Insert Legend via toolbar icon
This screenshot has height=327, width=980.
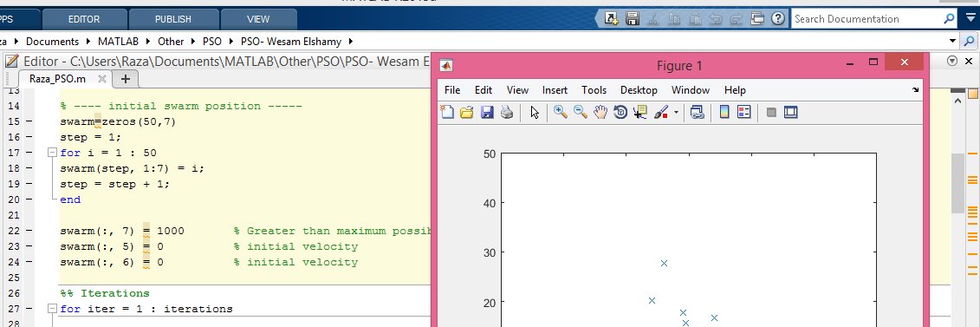[x=743, y=113]
